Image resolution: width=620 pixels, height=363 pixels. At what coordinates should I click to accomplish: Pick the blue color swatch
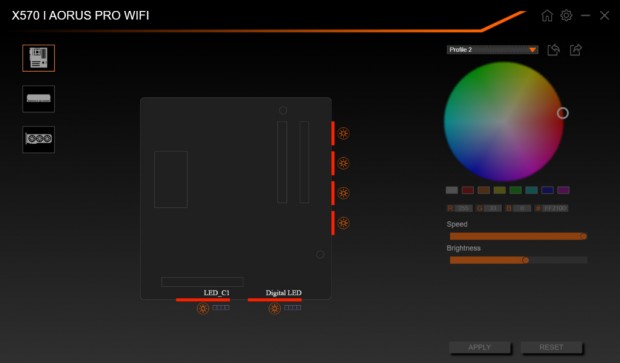tap(547, 190)
